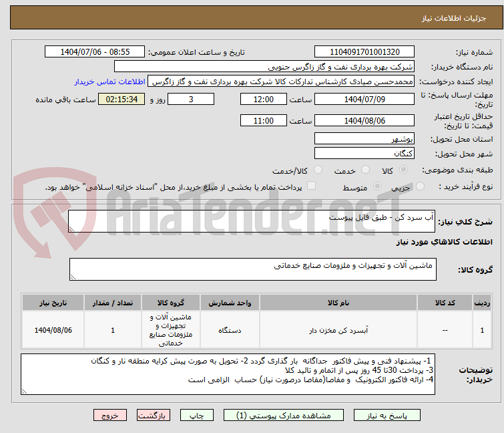This screenshot has height=433, width=504.
Task: Click the goods group text box
Action: point(253,269)
